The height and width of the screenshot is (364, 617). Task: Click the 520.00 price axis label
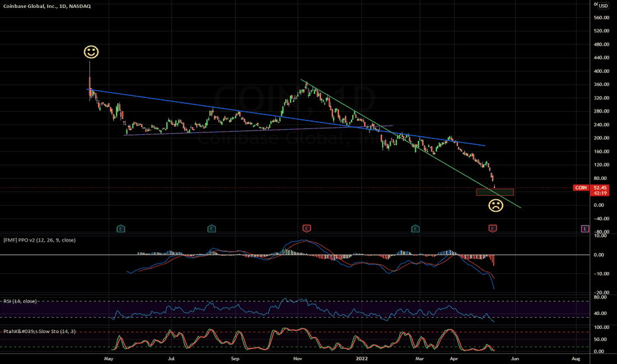click(x=601, y=30)
